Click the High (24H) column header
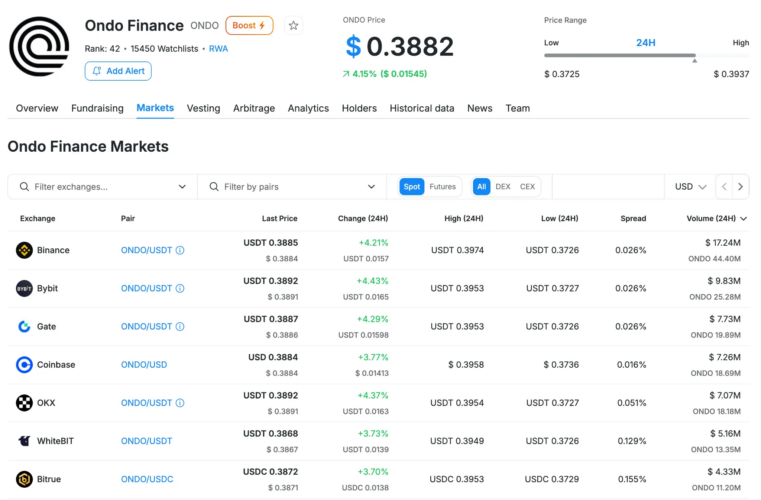This screenshot has width=761, height=500. (463, 218)
